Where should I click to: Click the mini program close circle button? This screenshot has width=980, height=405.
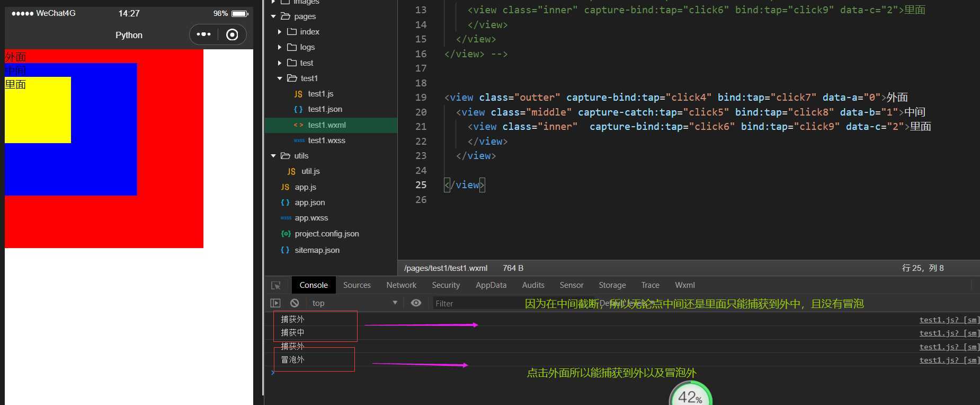point(232,34)
